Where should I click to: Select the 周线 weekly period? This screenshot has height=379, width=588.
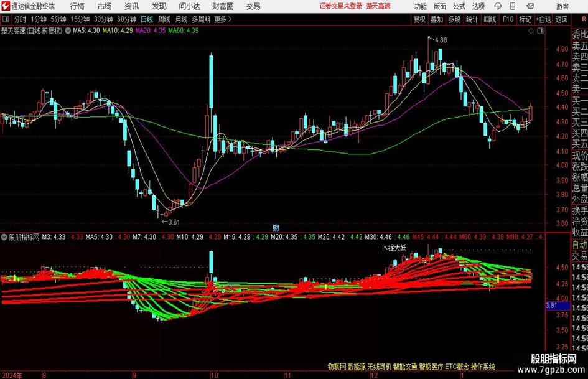(x=164, y=19)
